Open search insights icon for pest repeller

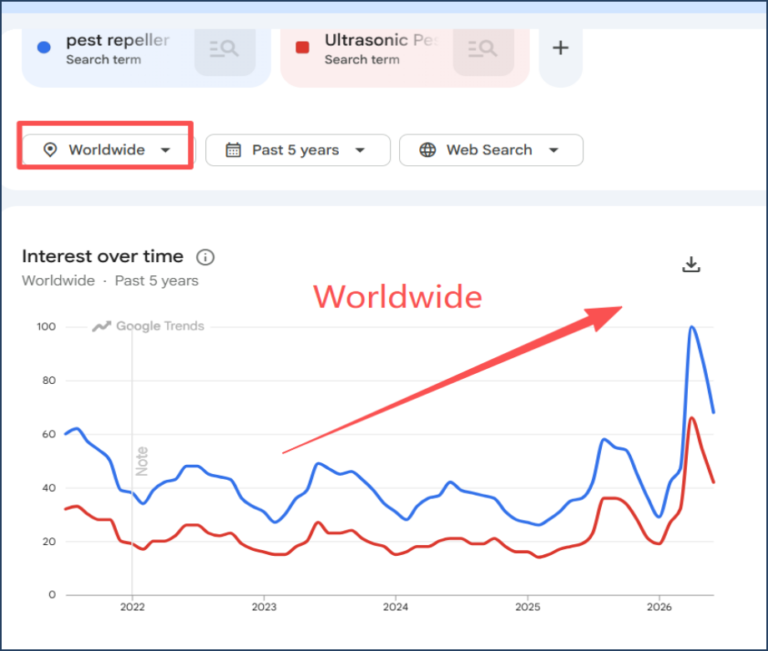coord(224,49)
